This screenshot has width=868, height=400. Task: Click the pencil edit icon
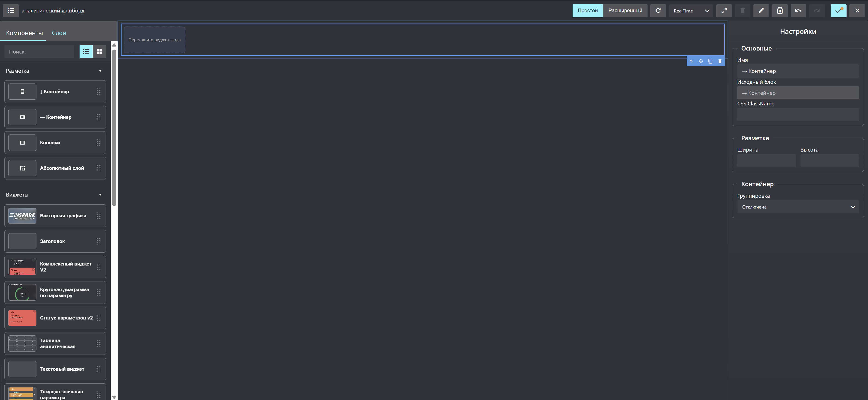(x=761, y=10)
